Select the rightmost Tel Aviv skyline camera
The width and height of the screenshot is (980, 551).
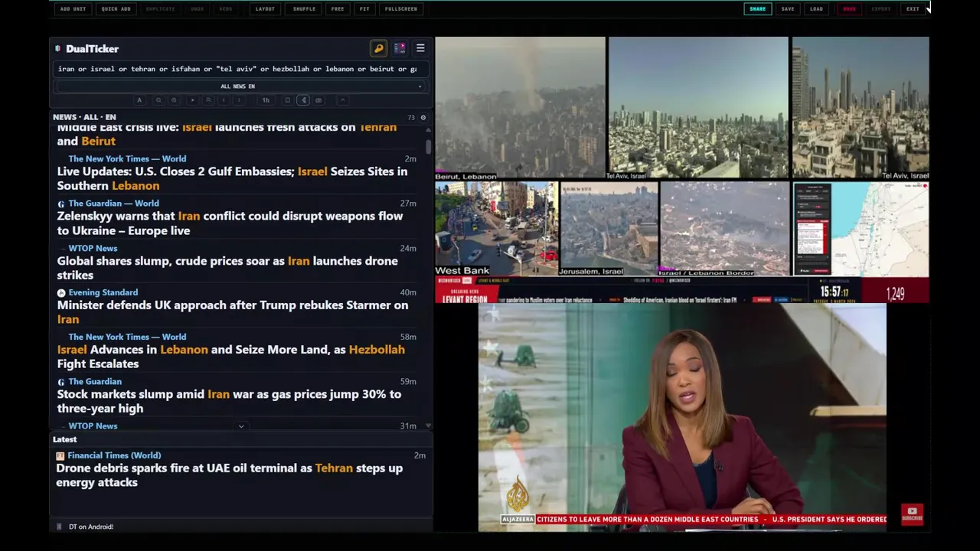coord(861,108)
